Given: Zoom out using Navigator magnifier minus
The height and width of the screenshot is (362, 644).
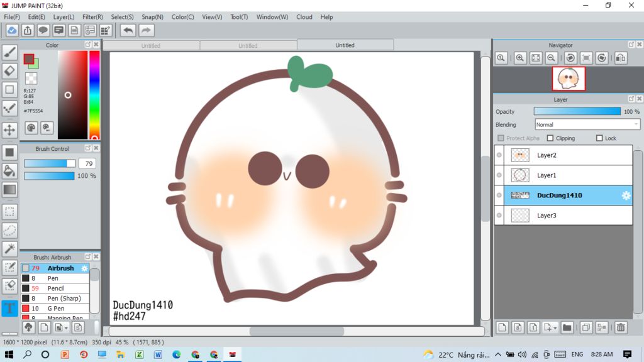Looking at the screenshot, I should point(551,58).
